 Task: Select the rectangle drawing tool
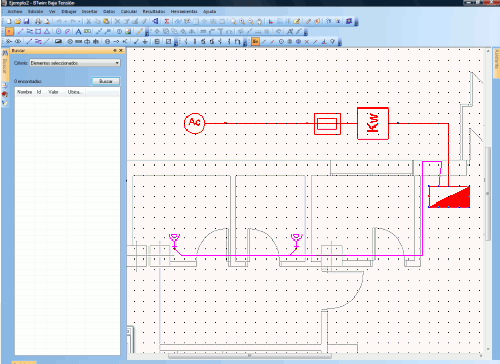(x=38, y=32)
